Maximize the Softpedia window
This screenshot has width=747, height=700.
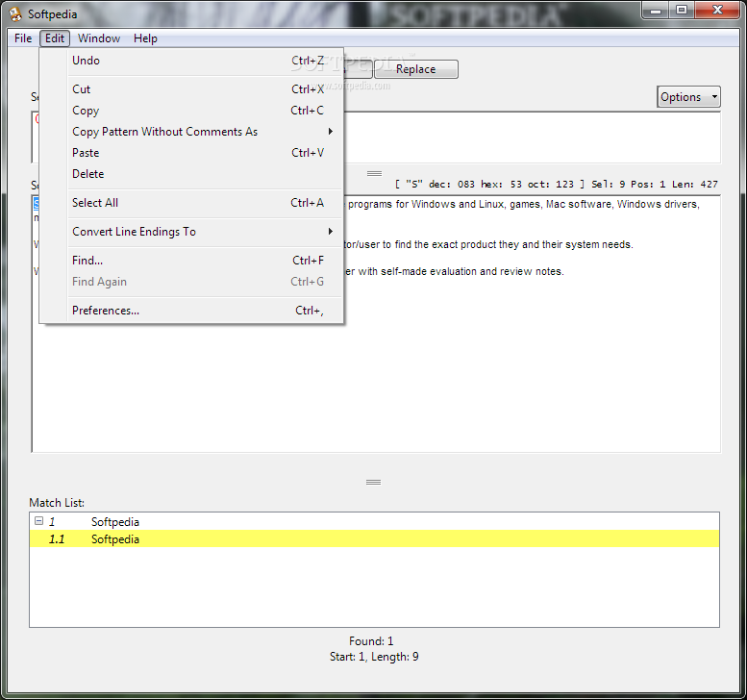tap(682, 10)
